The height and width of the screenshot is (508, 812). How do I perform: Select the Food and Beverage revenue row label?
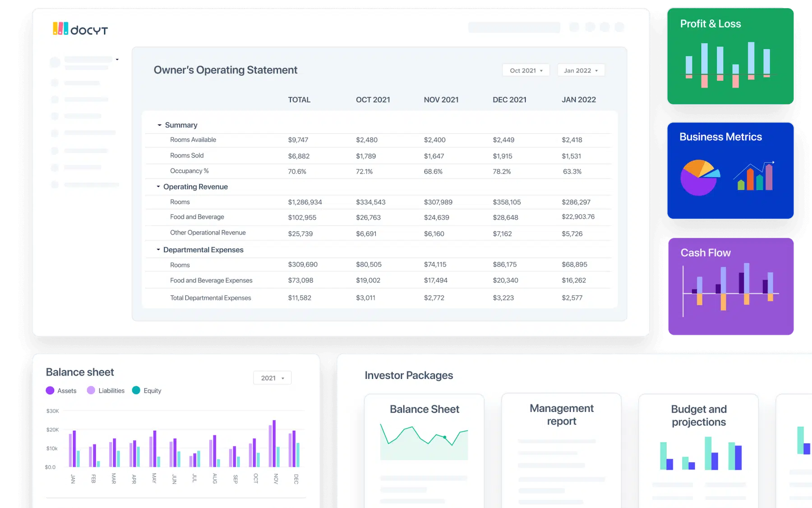point(197,217)
